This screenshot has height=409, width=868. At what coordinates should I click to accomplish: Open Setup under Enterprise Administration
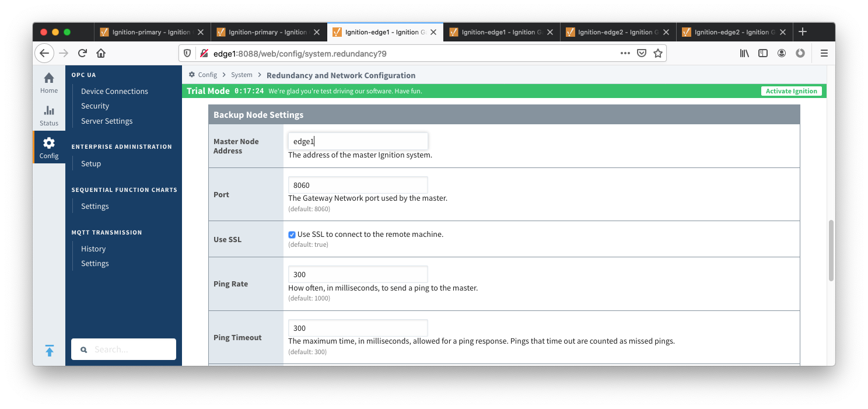click(x=91, y=163)
